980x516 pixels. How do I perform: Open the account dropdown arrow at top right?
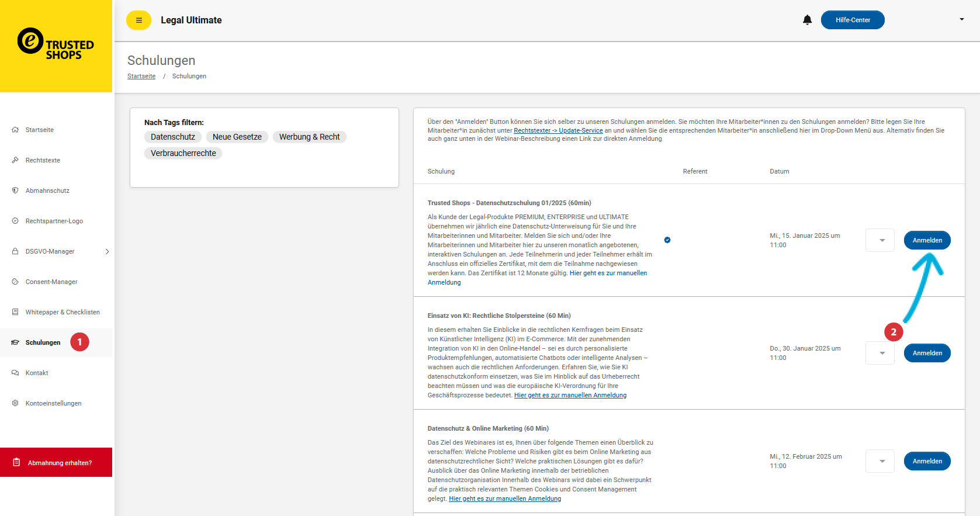click(x=962, y=20)
